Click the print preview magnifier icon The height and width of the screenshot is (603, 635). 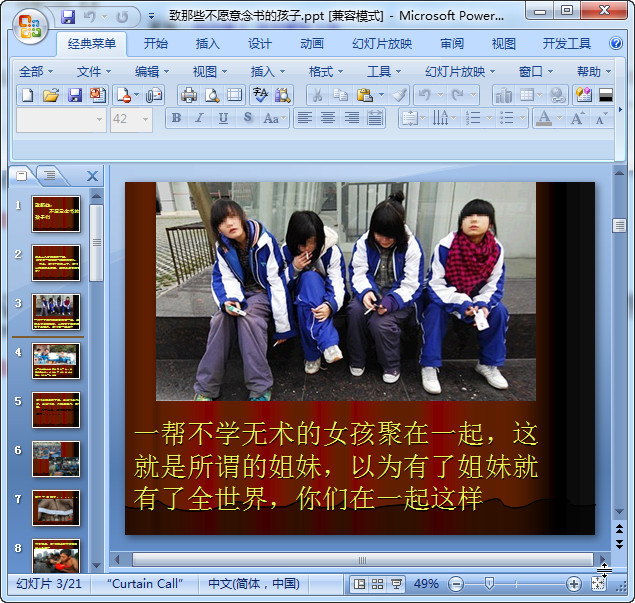click(x=212, y=96)
